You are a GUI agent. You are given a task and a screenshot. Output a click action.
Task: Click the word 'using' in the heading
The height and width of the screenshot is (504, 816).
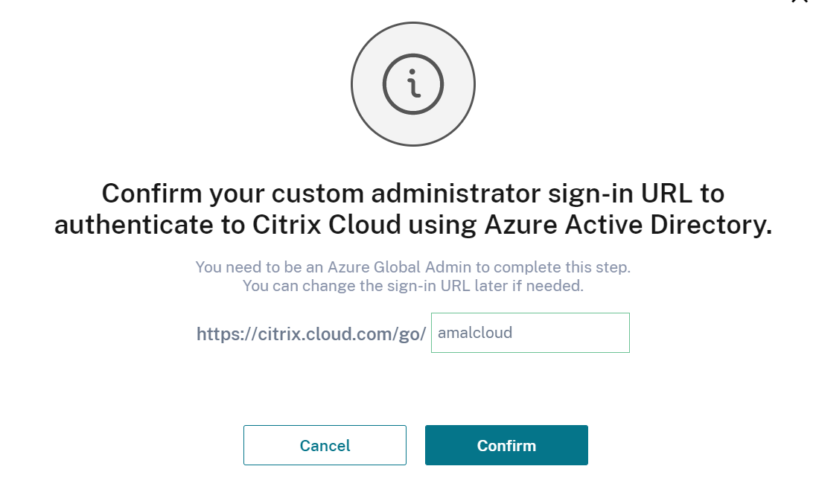(442, 226)
